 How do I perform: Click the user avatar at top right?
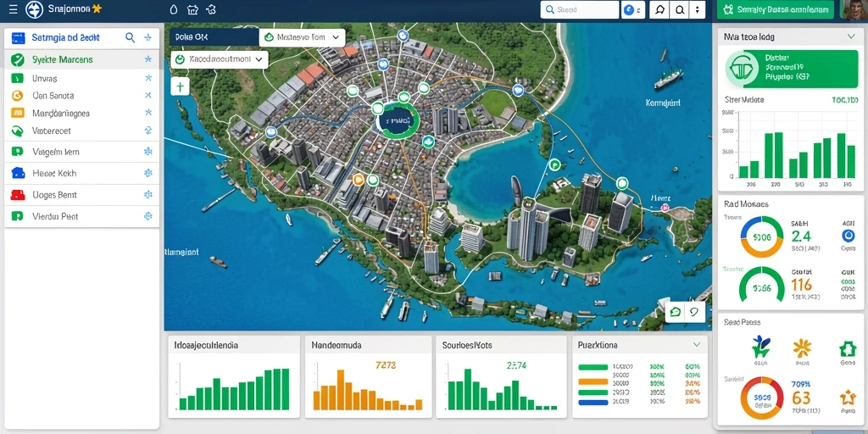(x=854, y=10)
